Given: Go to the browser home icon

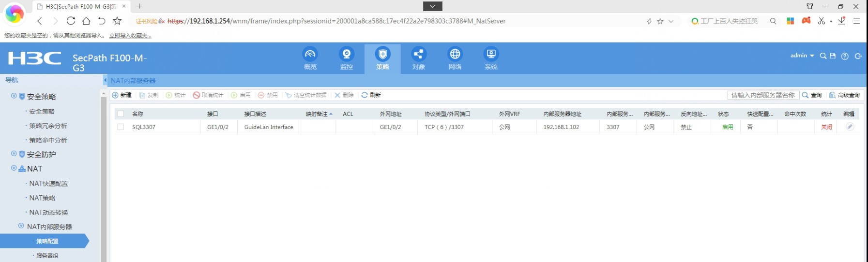Looking at the screenshot, I should [x=86, y=21].
